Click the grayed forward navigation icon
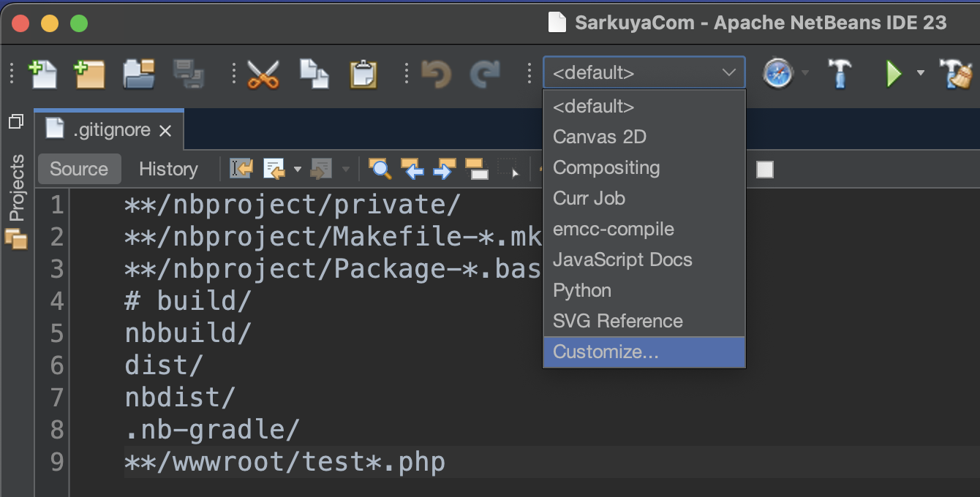Viewport: 980px width, 497px height. (x=322, y=169)
